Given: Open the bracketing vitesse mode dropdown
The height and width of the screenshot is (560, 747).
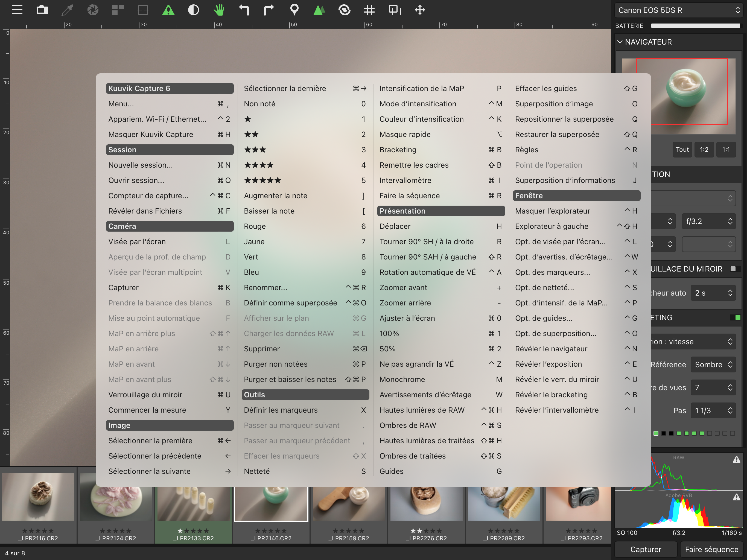Looking at the screenshot, I should (x=693, y=342).
